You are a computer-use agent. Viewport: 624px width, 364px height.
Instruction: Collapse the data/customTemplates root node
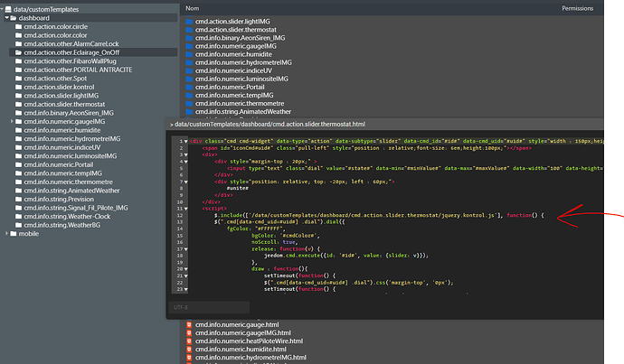(x=2, y=9)
